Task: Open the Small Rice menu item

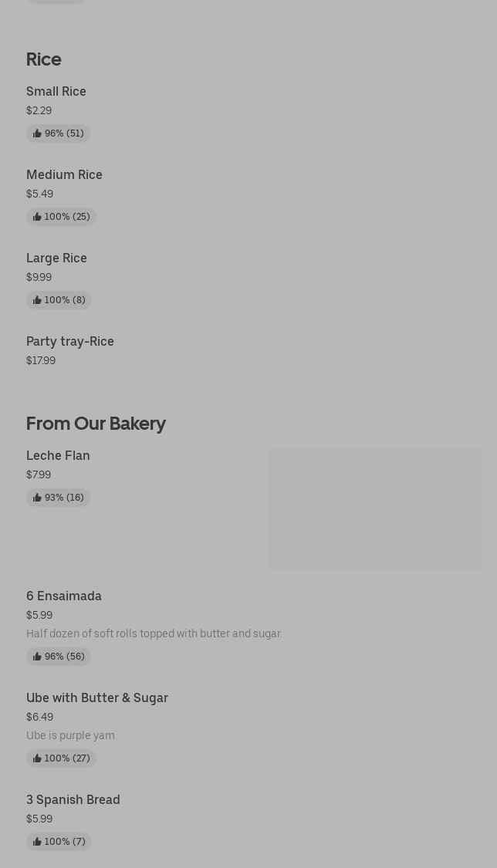Action: point(56,91)
